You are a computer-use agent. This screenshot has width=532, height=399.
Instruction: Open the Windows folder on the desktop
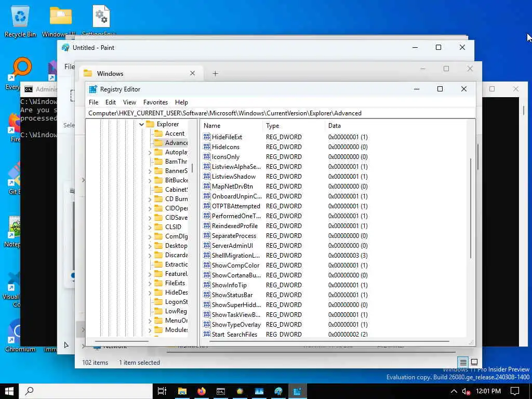60,21
